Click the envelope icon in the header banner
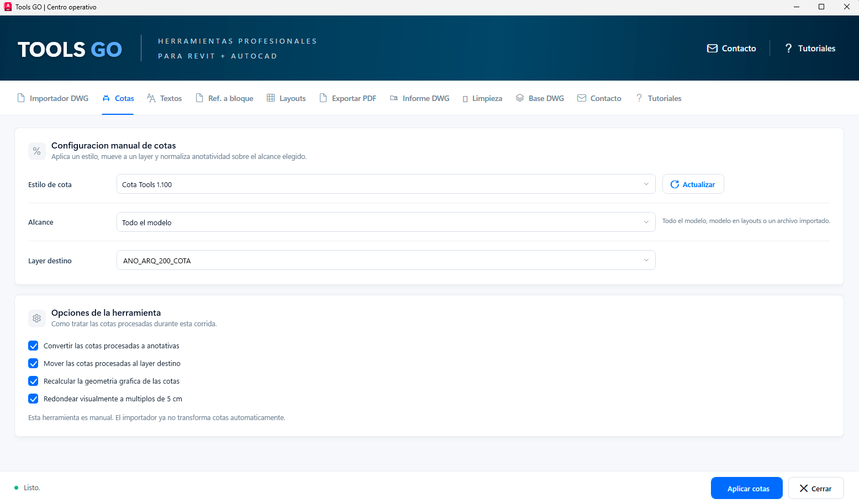Viewport: 859px width, 504px height. coord(713,49)
